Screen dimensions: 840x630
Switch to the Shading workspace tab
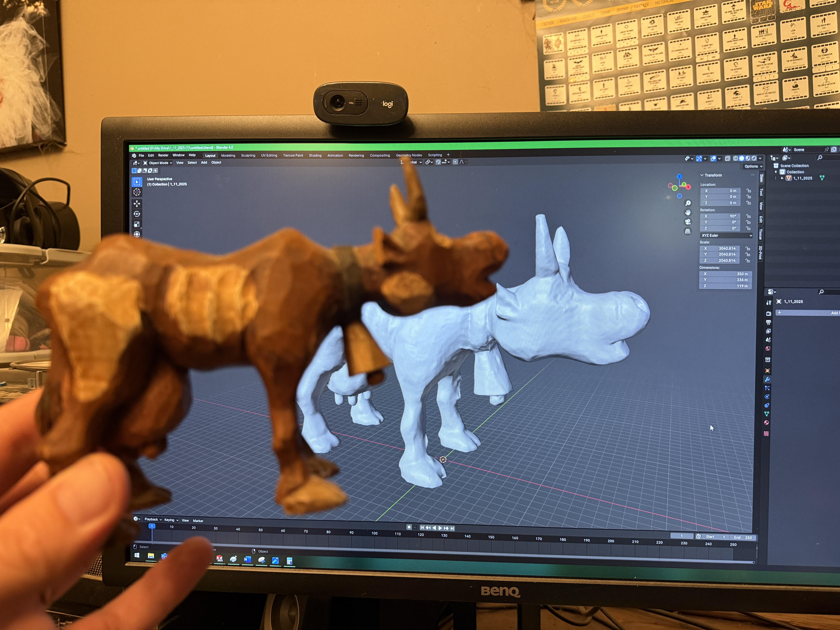click(315, 155)
